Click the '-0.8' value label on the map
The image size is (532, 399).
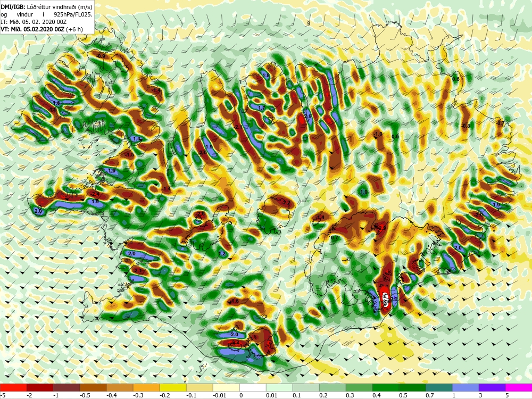(466, 126)
